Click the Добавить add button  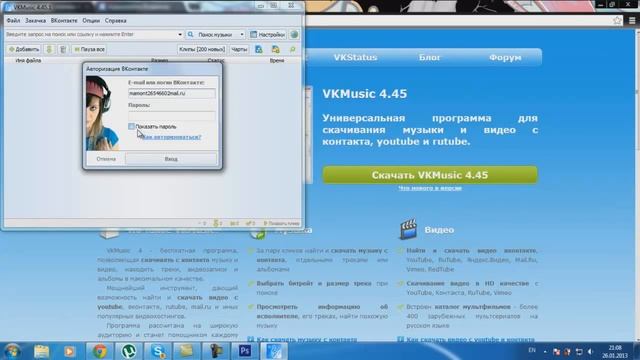click(24, 49)
